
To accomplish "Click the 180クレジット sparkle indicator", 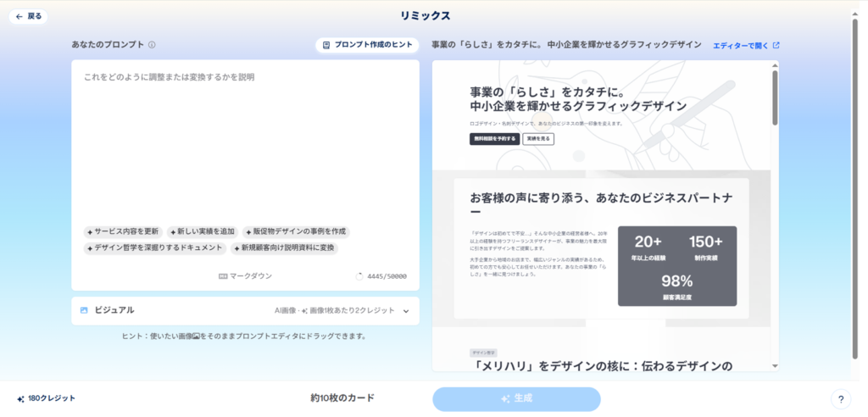I will (20, 398).
